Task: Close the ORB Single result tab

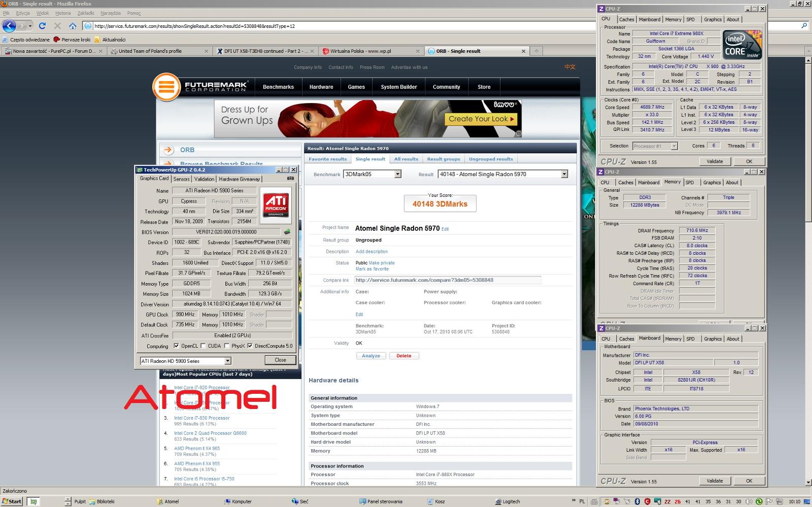Action: coord(523,51)
